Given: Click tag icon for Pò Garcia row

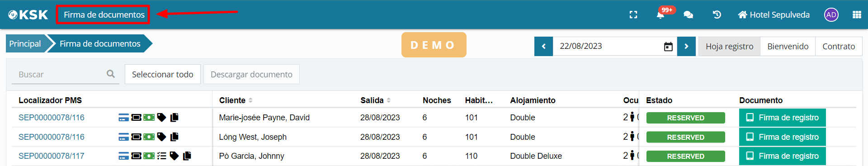Looking at the screenshot, I should [x=174, y=156].
